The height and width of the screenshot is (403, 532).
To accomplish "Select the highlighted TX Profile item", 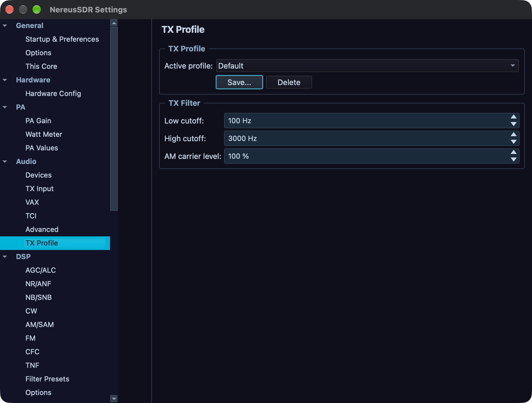I will (55, 243).
